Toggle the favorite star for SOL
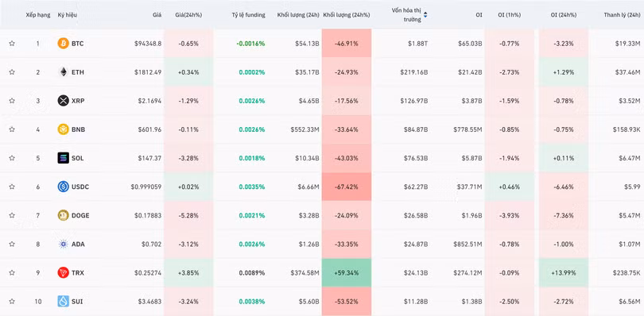Viewport: 644px width, 316px height. click(x=12, y=158)
